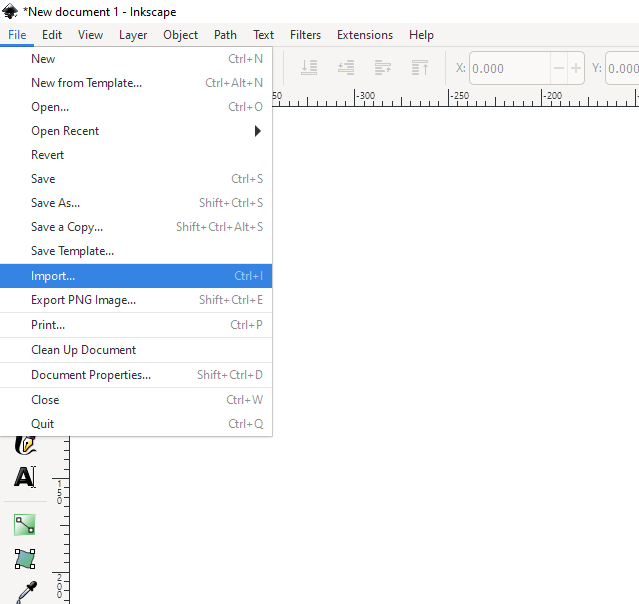Choose Export PNG Image... menu entry
This screenshot has height=604, width=639.
click(136, 300)
